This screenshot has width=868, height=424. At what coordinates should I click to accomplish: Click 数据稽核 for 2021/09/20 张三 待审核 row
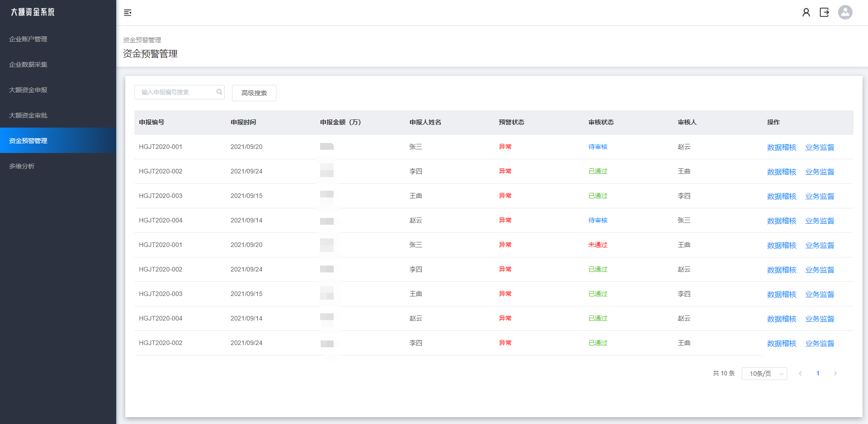tap(782, 147)
